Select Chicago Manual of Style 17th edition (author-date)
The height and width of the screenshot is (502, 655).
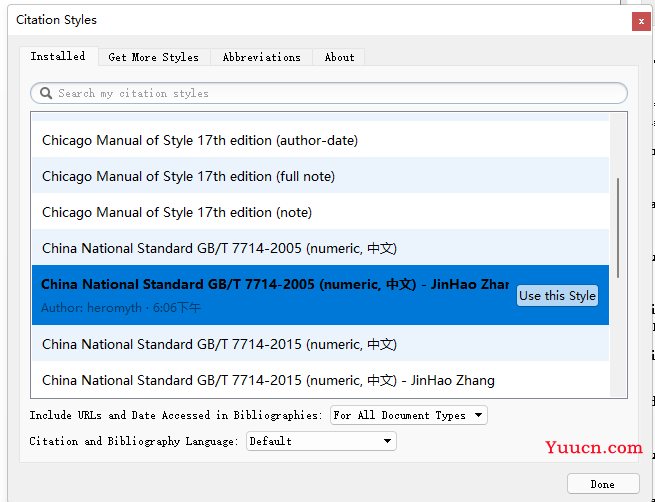tap(320, 140)
